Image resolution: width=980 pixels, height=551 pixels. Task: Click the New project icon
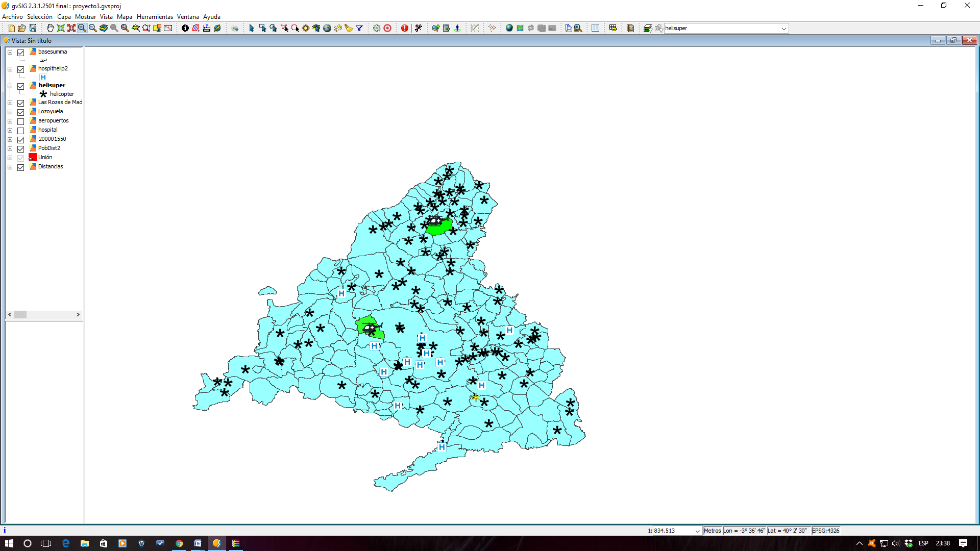11,28
